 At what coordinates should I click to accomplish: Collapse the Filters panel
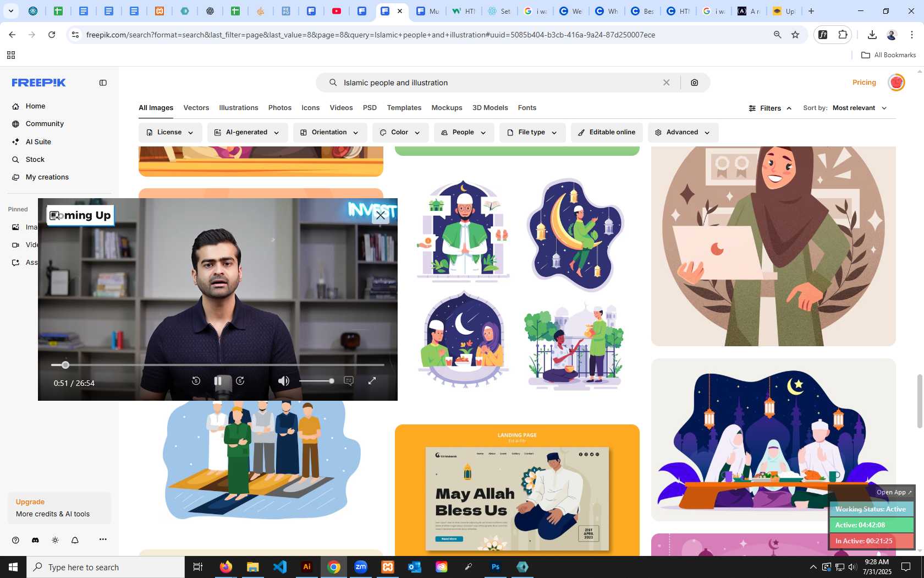(x=770, y=108)
